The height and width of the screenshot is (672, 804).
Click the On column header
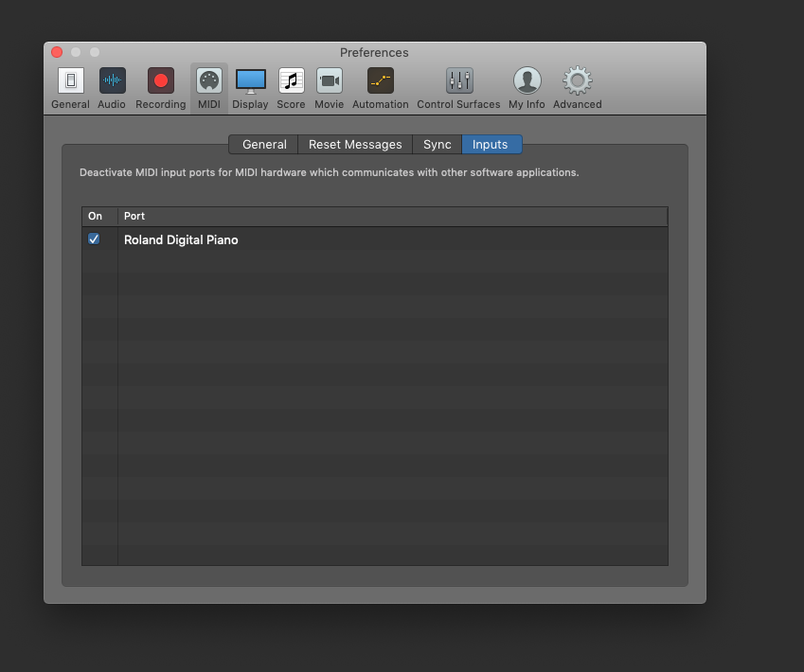100,217
